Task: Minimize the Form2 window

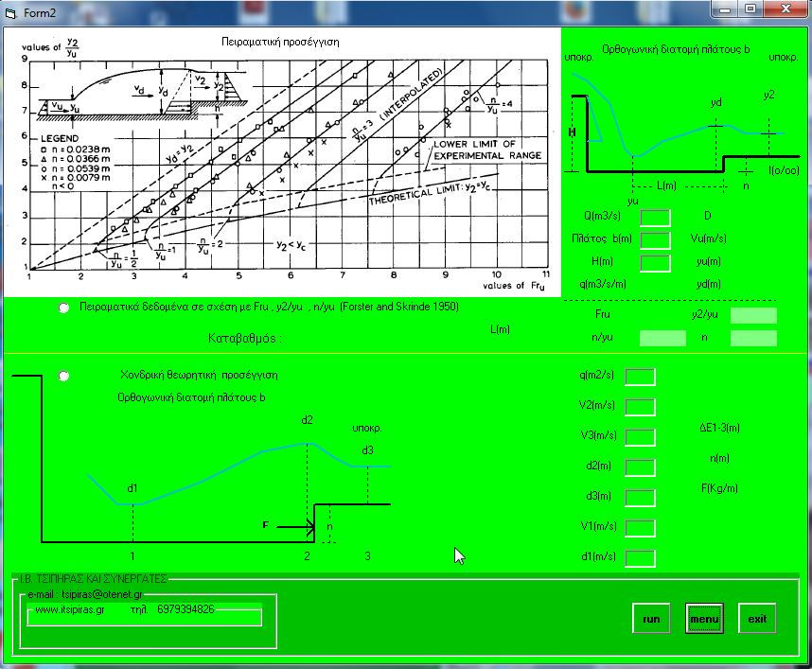Action: (x=725, y=9)
